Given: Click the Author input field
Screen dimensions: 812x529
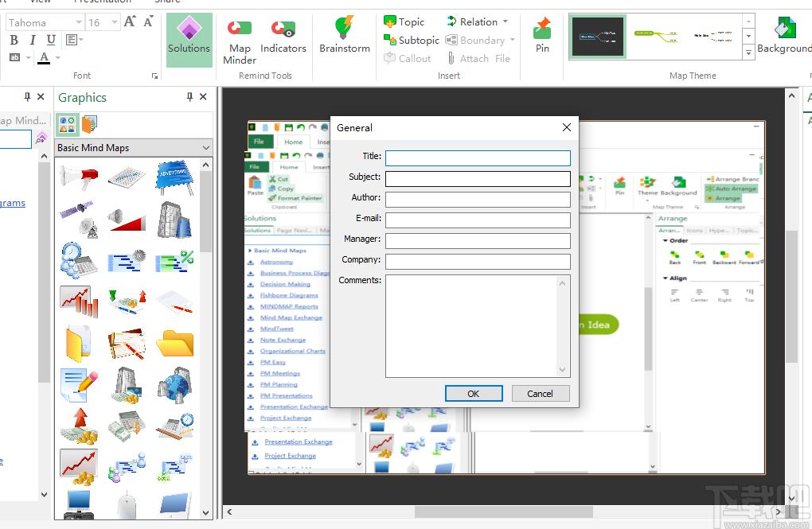Looking at the screenshot, I should [478, 200].
